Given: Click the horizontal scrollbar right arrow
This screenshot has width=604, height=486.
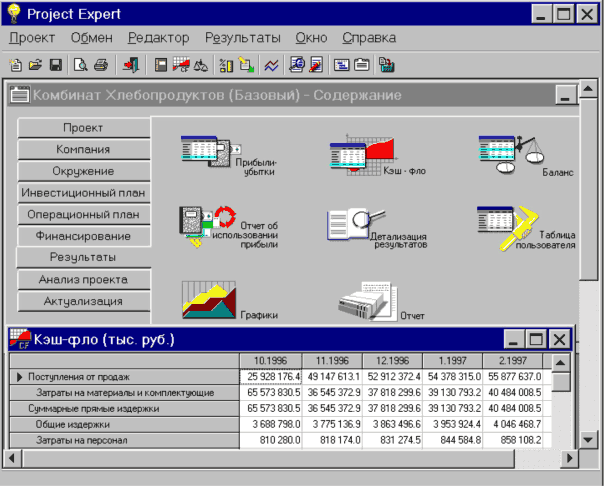Looking at the screenshot, I should 570,458.
